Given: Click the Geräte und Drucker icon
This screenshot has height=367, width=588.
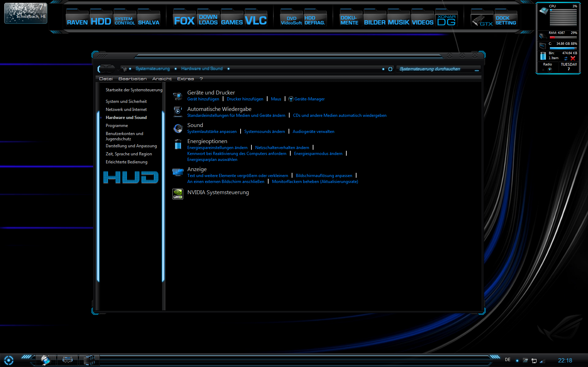Looking at the screenshot, I should pyautogui.click(x=178, y=96).
